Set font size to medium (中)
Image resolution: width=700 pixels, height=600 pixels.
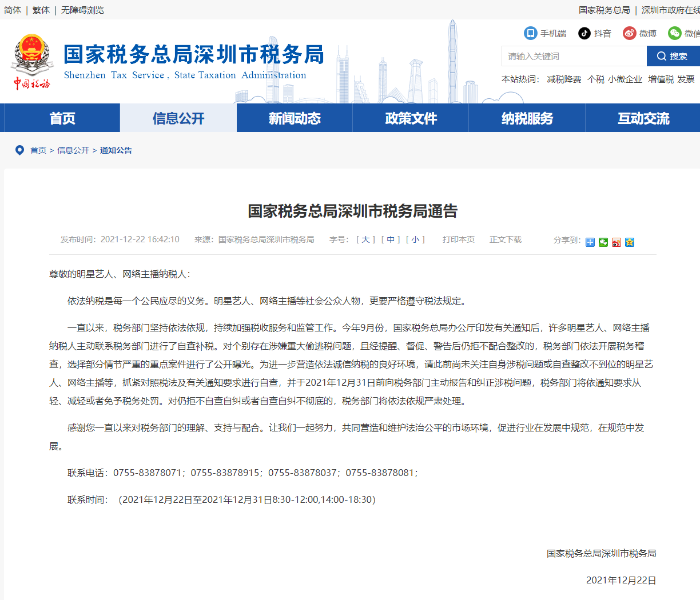coord(391,239)
